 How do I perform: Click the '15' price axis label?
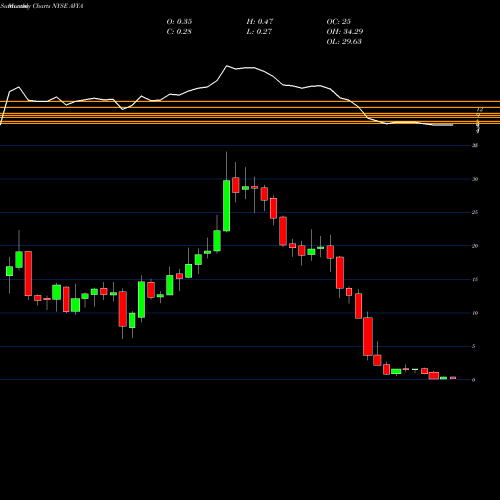(475, 279)
